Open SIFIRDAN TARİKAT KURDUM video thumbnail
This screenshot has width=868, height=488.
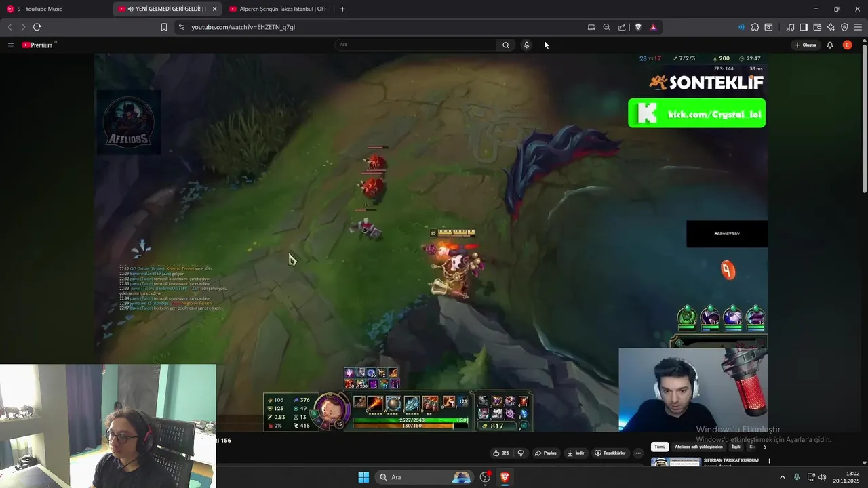(x=675, y=462)
